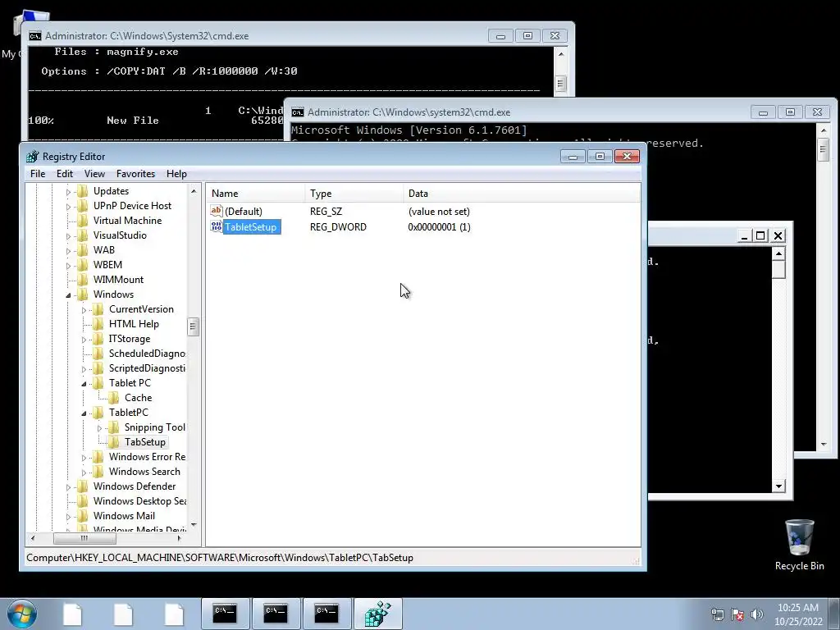Click the second blank file taskbar item
This screenshot has width=840, height=630.
click(123, 614)
